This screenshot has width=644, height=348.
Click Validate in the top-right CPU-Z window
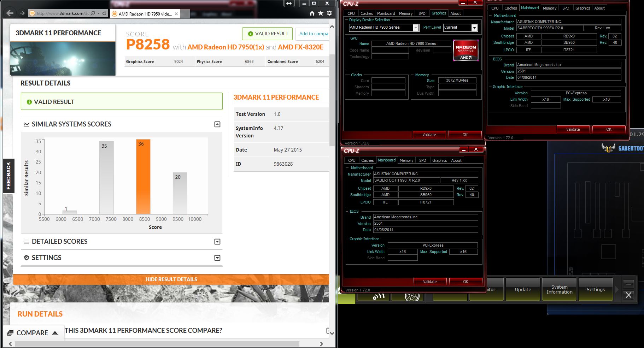click(x=573, y=129)
